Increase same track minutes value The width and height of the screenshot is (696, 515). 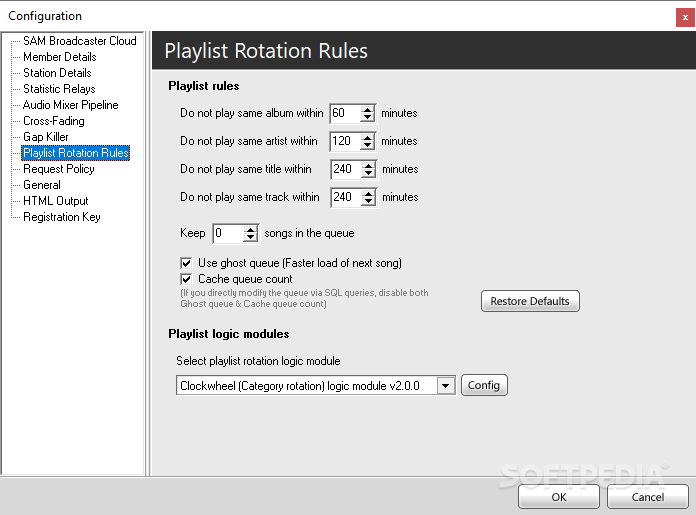coord(368,194)
